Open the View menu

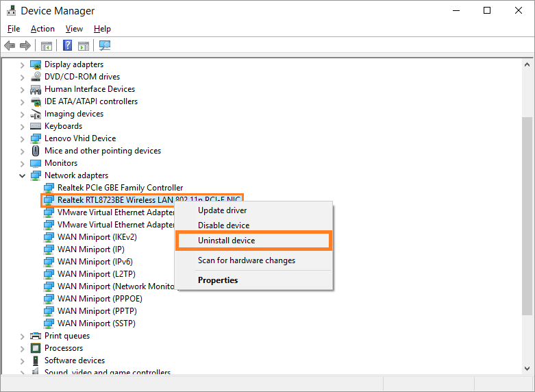pos(74,29)
